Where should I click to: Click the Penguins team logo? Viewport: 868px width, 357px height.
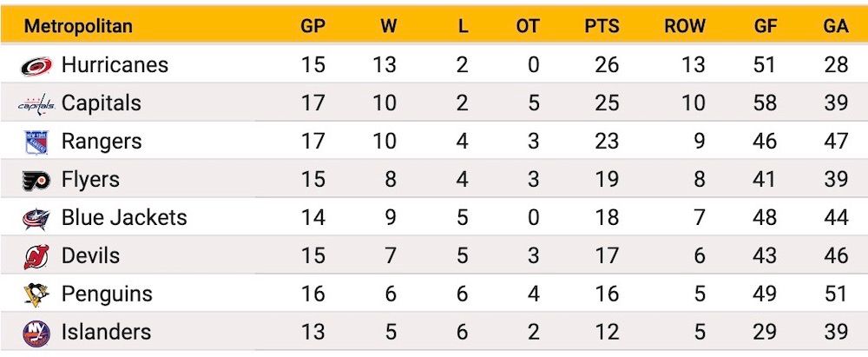click(x=36, y=294)
